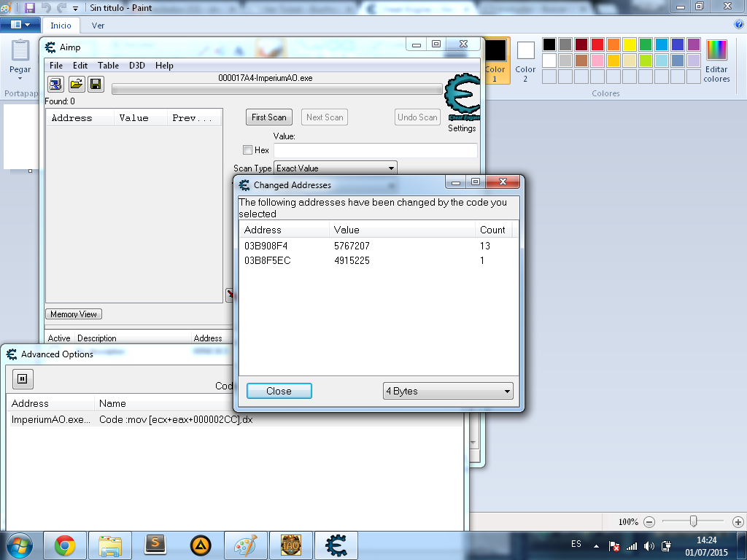Pick the red color swatch
The image size is (747, 560).
coord(597,44)
